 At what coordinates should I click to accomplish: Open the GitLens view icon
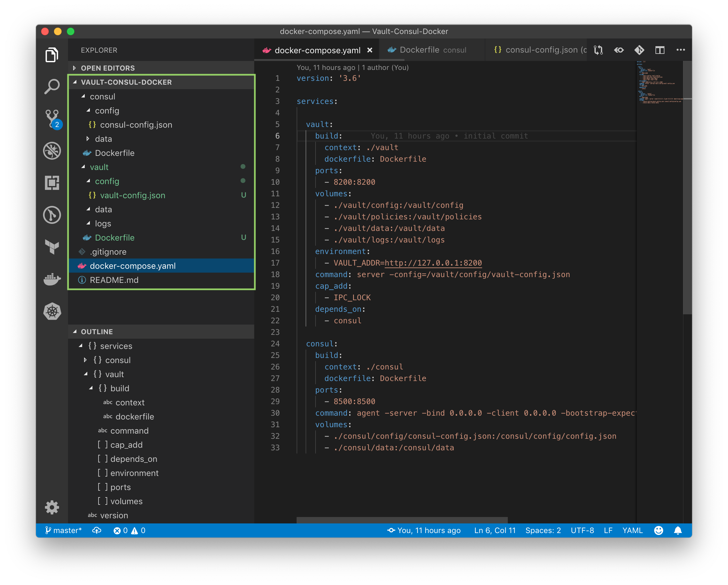(x=52, y=215)
